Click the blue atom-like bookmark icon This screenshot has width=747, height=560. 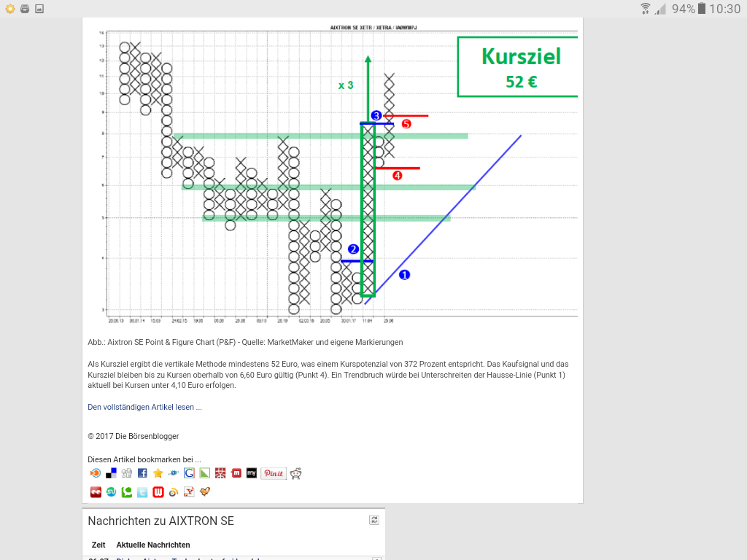pos(174,473)
